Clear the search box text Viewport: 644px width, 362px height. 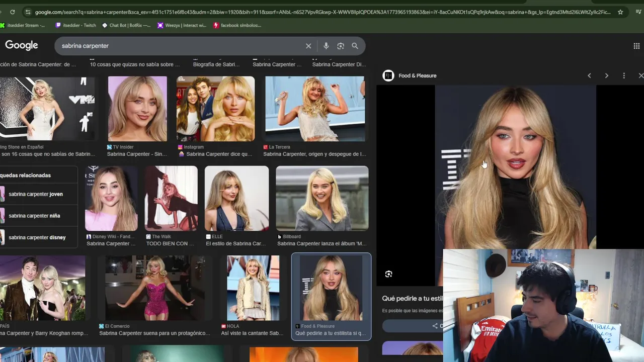coord(308,46)
